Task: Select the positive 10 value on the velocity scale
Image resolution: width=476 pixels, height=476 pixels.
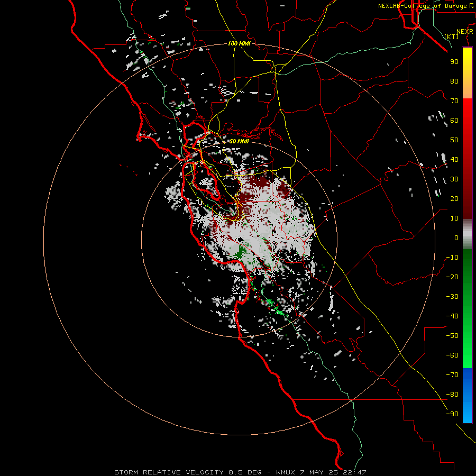Action: tap(454, 218)
